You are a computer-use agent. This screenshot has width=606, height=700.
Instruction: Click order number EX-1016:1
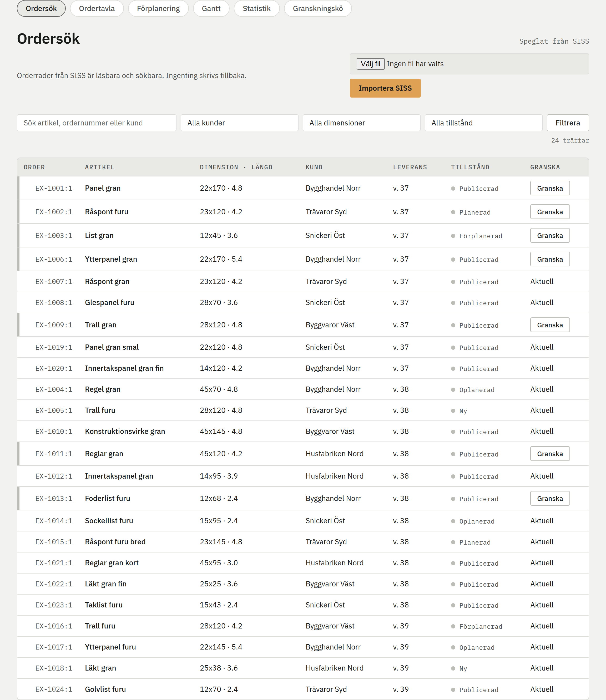pos(54,626)
